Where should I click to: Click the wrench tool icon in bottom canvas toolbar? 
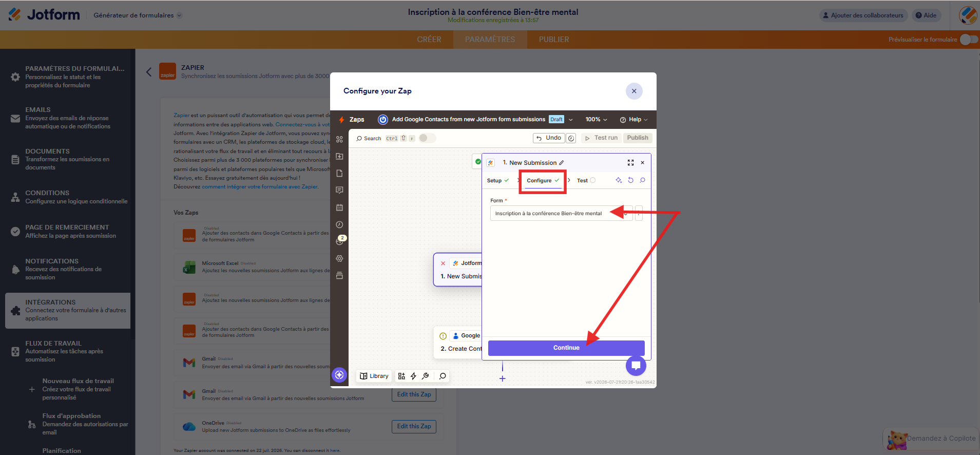(425, 376)
